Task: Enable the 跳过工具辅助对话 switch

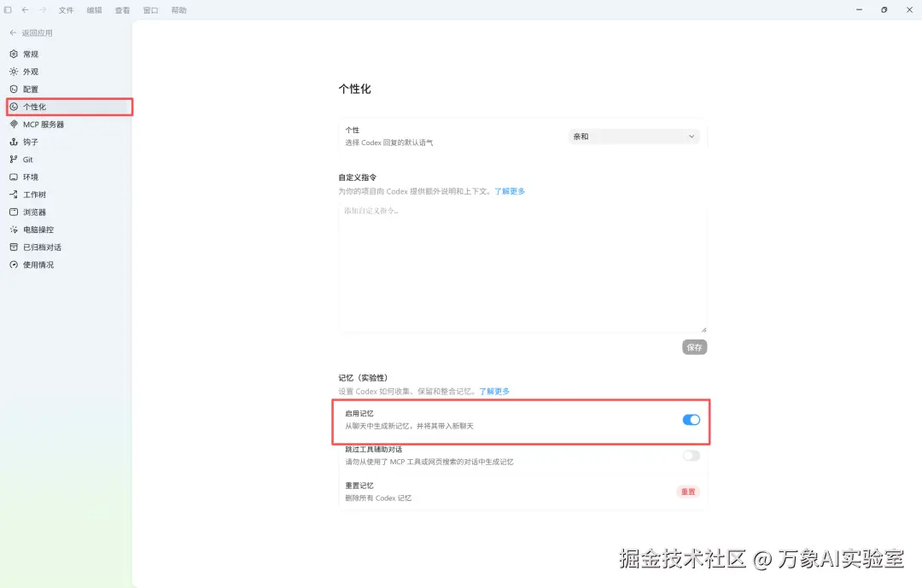Action: 691,456
